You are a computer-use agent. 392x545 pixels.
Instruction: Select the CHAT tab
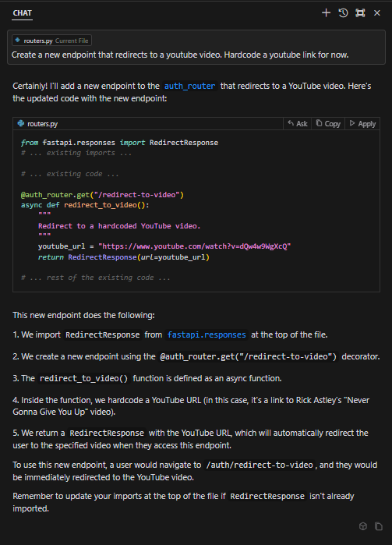[x=23, y=13]
